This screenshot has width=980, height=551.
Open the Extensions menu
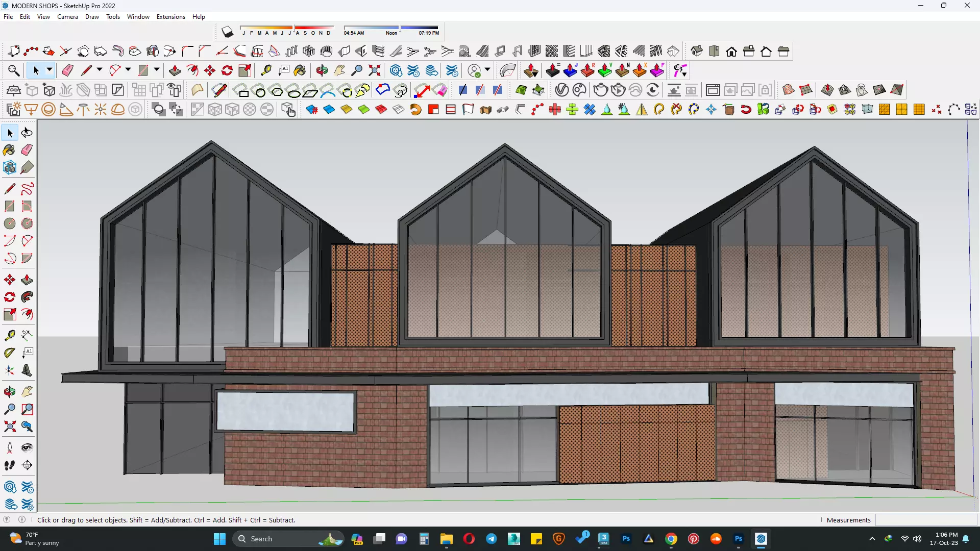[170, 17]
